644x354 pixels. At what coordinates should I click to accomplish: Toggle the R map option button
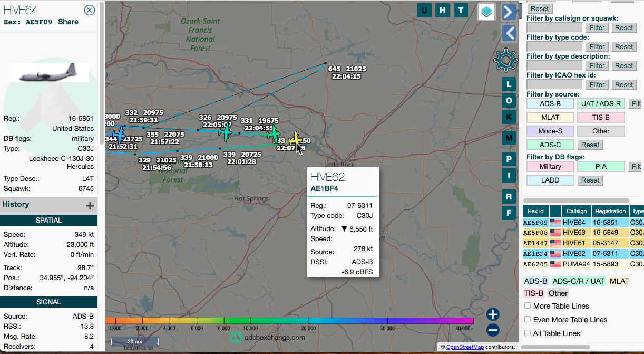click(509, 197)
